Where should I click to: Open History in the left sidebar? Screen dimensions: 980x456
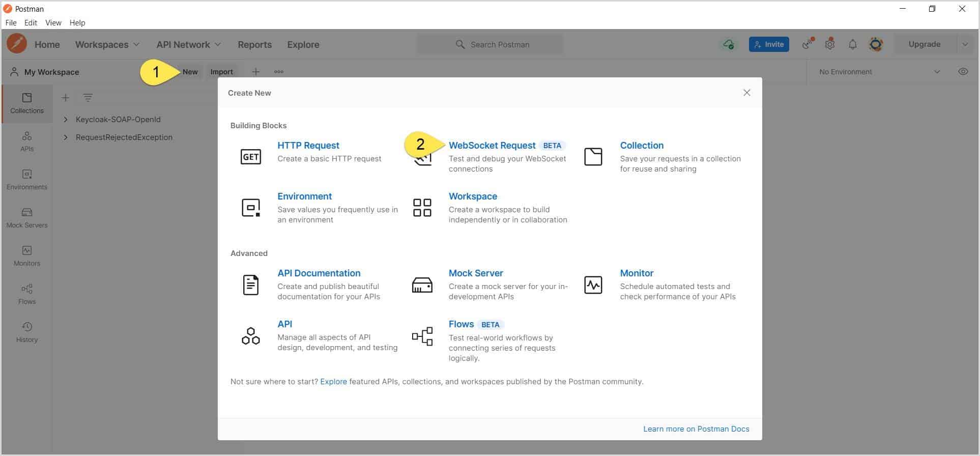tap(27, 332)
